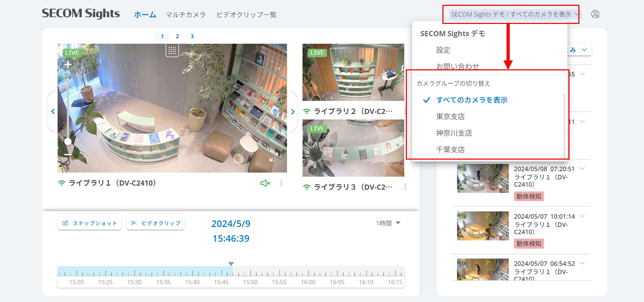This screenshot has height=302, width=644.
Task: Expand the 06:54:52 event entry chevron
Action: click(x=582, y=263)
